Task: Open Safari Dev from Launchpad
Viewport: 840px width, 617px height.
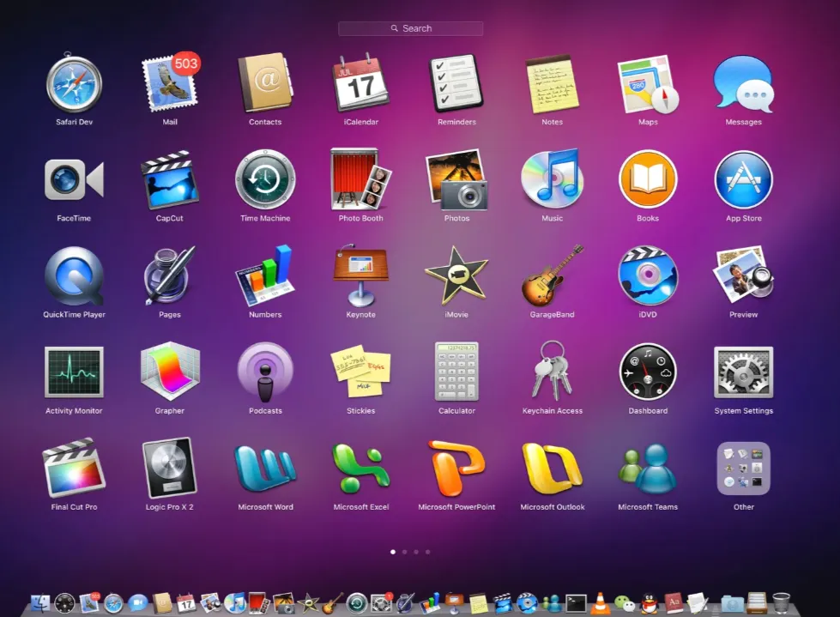Action: click(x=74, y=85)
